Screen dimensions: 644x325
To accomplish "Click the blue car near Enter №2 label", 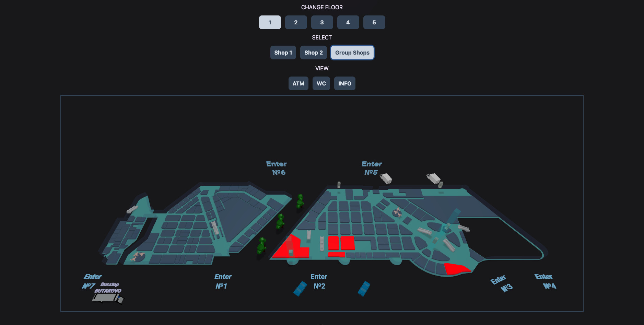I will point(300,289).
